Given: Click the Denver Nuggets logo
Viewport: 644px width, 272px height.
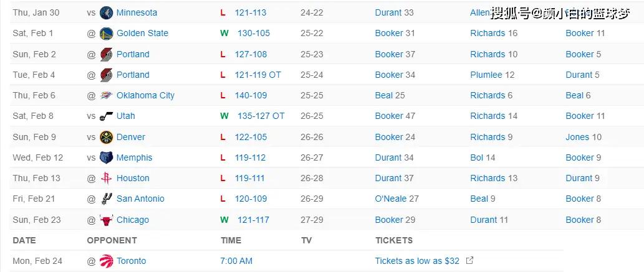Looking at the screenshot, I should tap(107, 137).
